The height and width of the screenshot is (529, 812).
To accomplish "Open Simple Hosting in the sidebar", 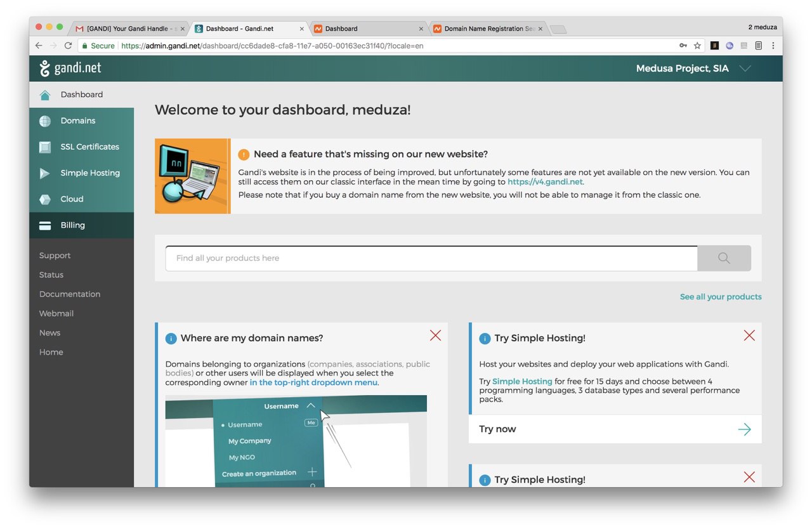I will [x=81, y=173].
